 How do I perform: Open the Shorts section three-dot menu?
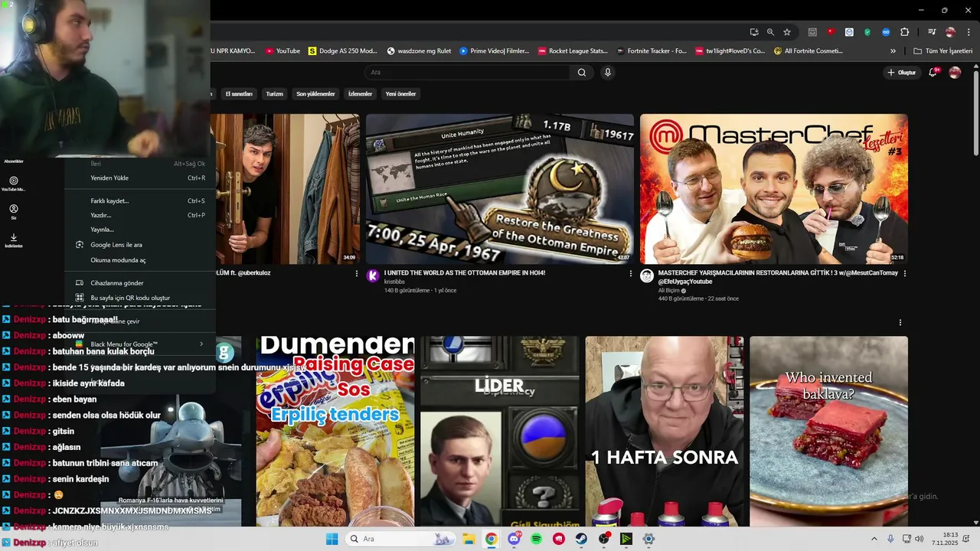coord(900,322)
